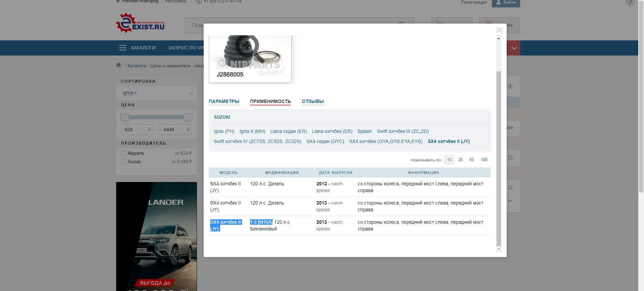Check the Nipparts manufacturer checkbox
Screen dimensions: 644x291
pyautogui.click(x=124, y=153)
